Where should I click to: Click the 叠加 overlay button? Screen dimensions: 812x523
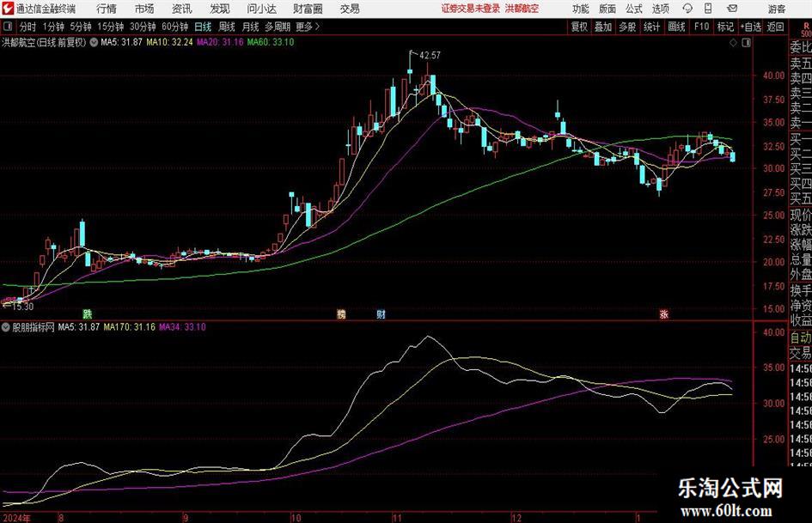point(603,27)
